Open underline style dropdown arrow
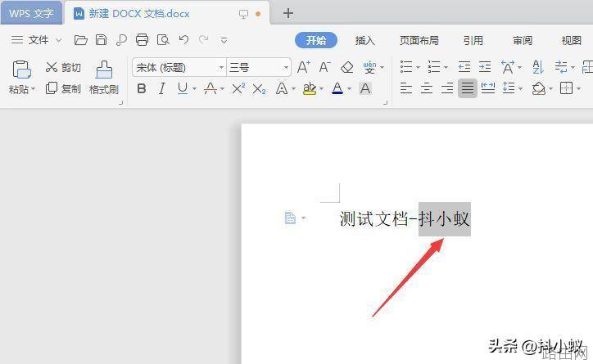 (x=194, y=89)
